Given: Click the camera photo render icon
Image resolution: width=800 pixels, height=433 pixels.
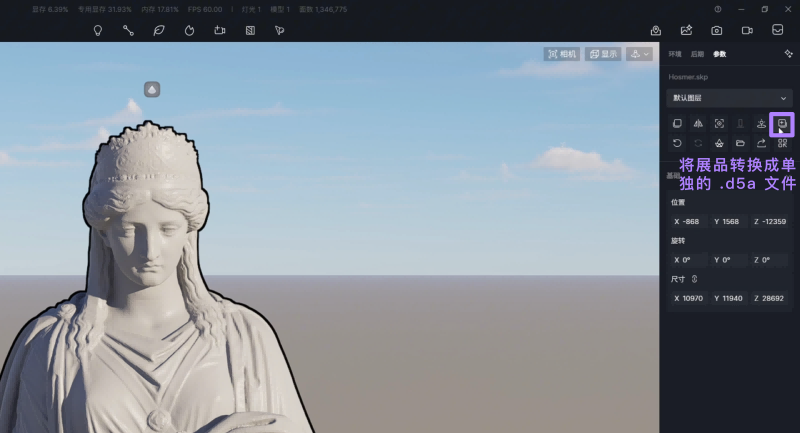Looking at the screenshot, I should [x=716, y=30].
